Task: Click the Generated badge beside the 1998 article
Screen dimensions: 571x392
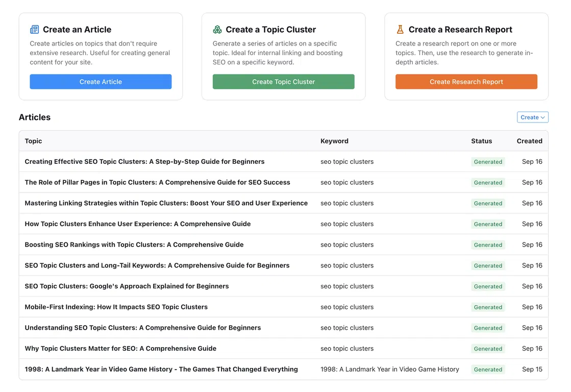Action: [x=488, y=369]
